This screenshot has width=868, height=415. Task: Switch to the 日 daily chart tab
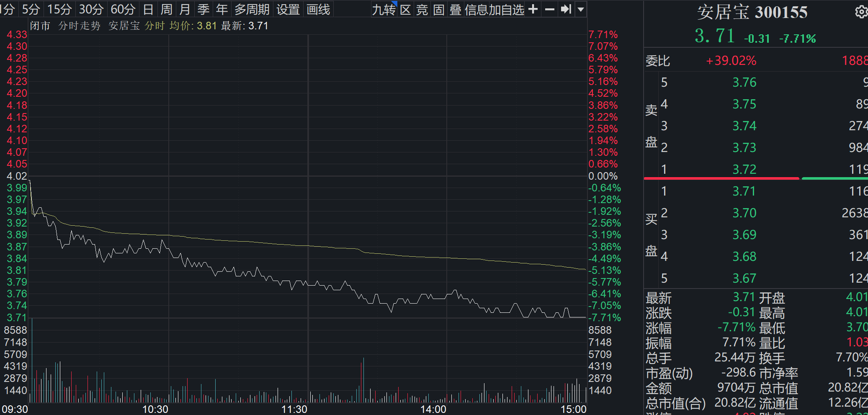[x=148, y=9]
